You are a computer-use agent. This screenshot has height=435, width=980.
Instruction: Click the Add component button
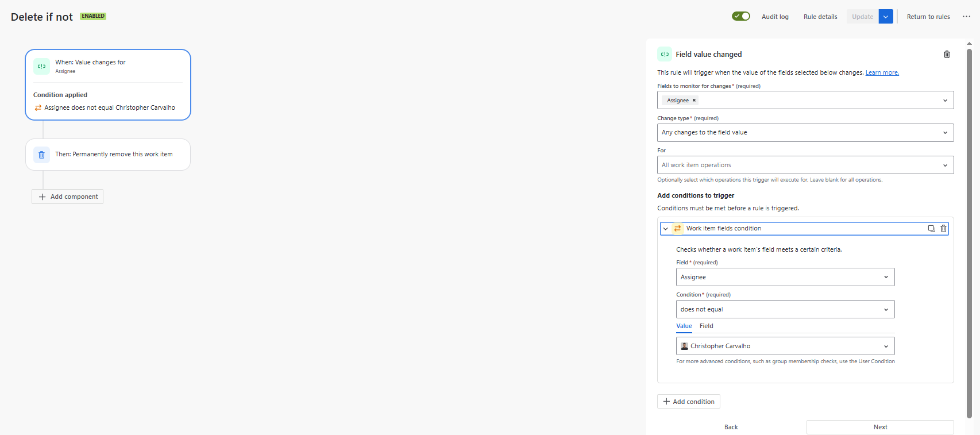click(x=68, y=197)
